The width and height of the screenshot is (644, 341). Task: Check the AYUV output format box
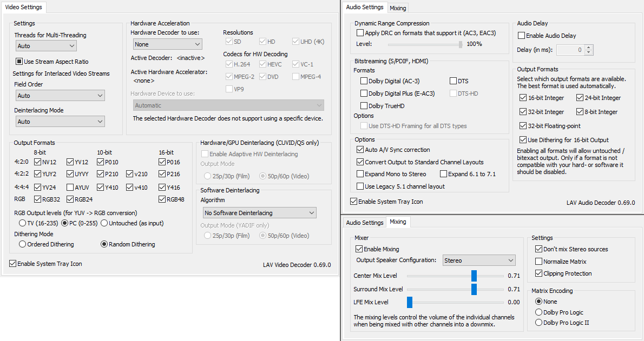tap(70, 188)
